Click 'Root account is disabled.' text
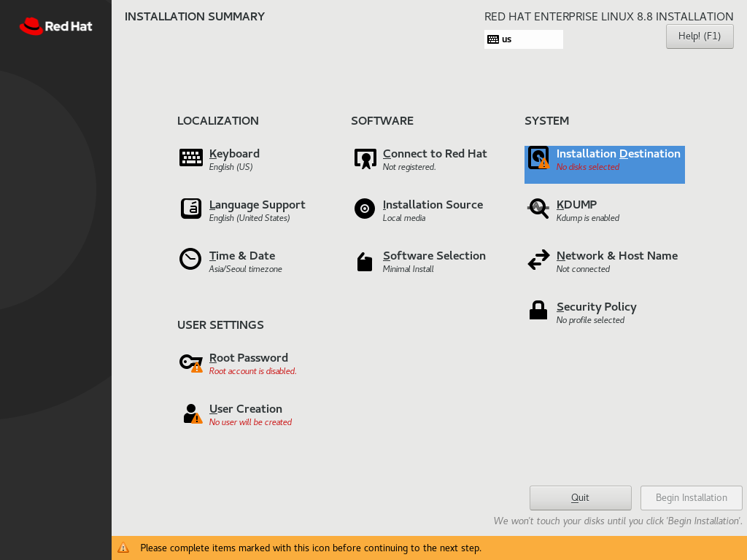Viewport: 747px width, 560px height. pos(253,371)
